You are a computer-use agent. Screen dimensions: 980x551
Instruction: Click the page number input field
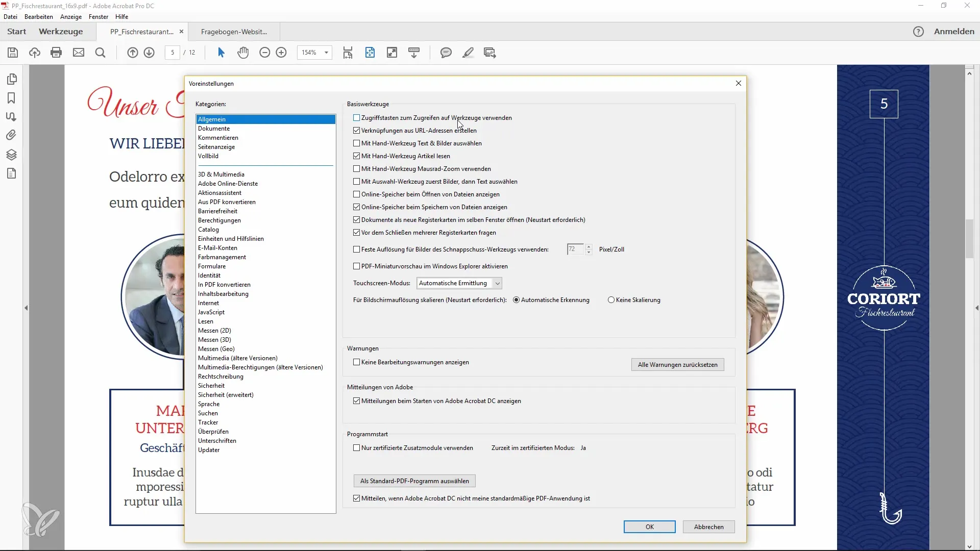coord(173,53)
